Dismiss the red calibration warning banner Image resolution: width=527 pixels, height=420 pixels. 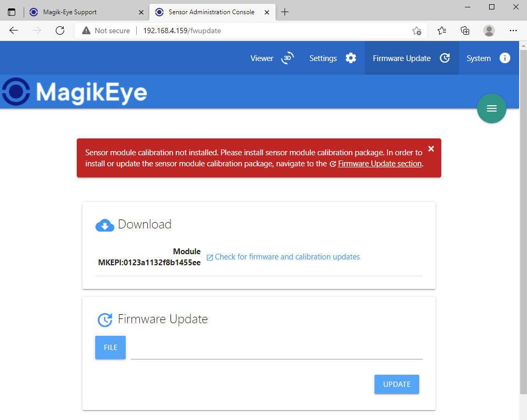[x=431, y=148]
